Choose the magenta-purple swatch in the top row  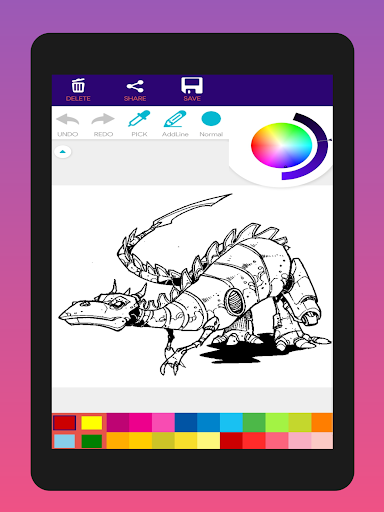(118, 422)
